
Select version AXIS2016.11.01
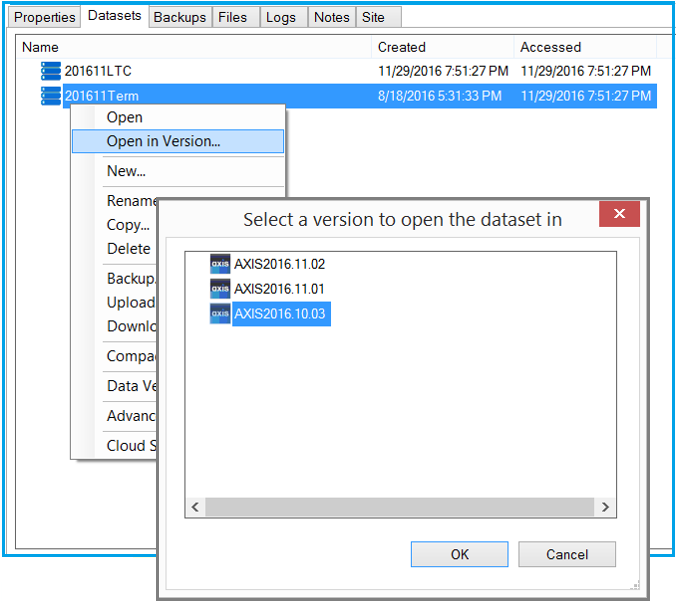(279, 289)
